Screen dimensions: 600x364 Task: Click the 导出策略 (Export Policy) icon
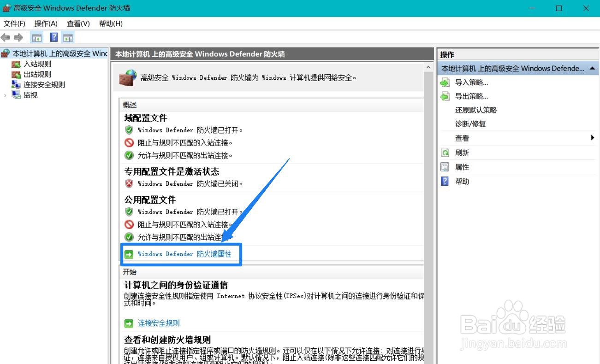click(445, 96)
